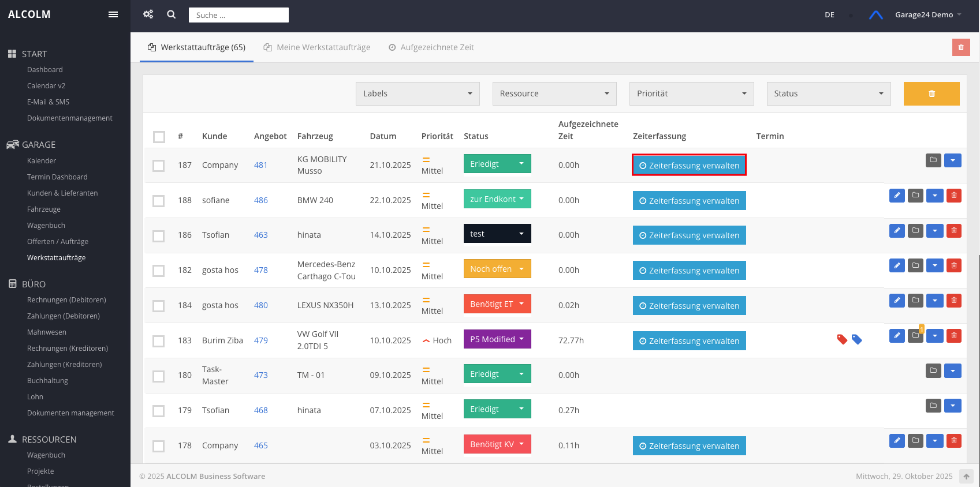Switch to Meine Werkstattaufträge tab
The image size is (980, 487).
tap(317, 47)
